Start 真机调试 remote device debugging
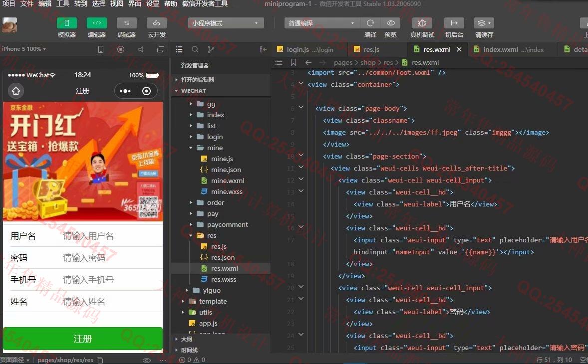588x364 pixels. tap(422, 23)
